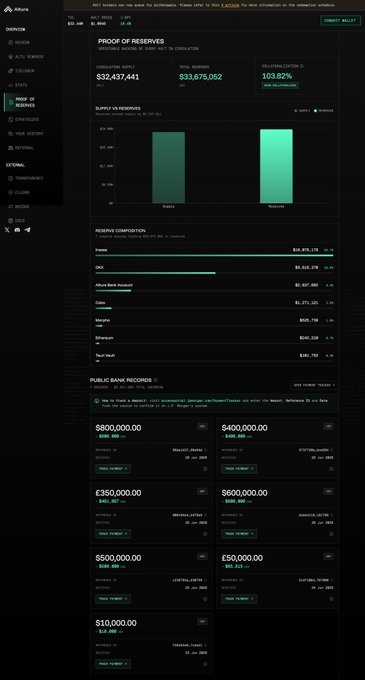This screenshot has width=365, height=680.
Task: Open the article link in top banner
Action: [230, 5]
